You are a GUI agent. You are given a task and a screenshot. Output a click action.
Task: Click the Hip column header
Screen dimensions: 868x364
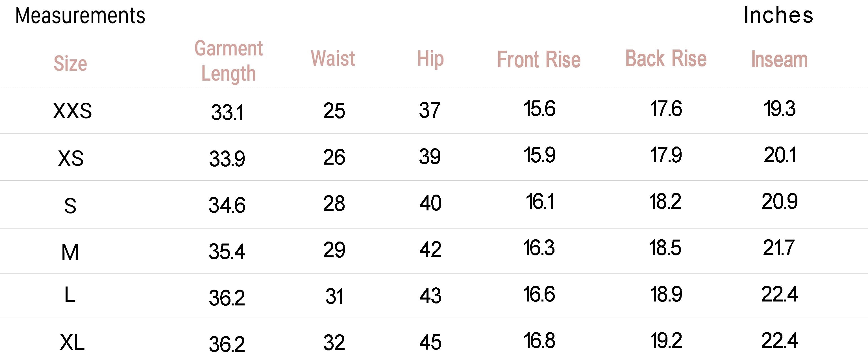point(430,59)
